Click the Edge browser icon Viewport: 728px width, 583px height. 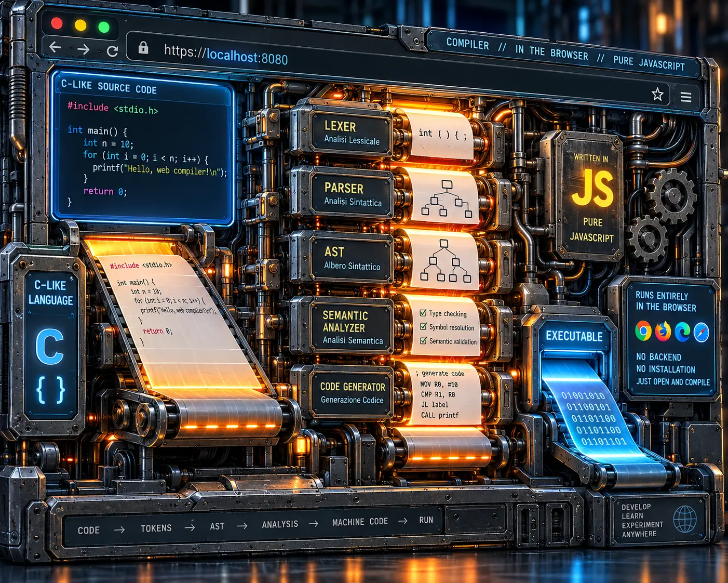pos(682,332)
